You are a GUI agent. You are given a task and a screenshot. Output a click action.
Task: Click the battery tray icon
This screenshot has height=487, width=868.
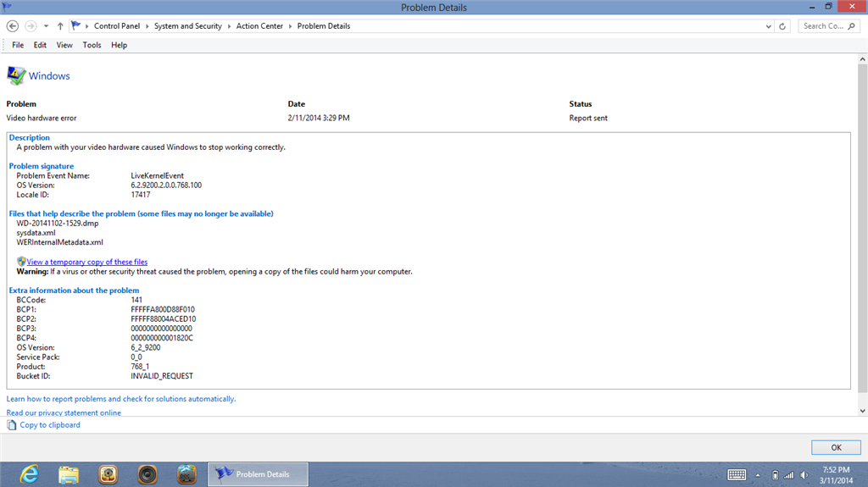click(x=775, y=475)
